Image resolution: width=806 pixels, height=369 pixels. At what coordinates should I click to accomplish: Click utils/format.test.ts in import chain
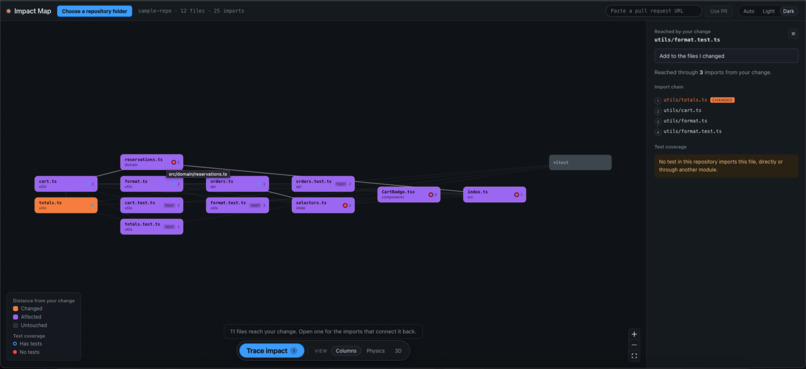pos(692,132)
